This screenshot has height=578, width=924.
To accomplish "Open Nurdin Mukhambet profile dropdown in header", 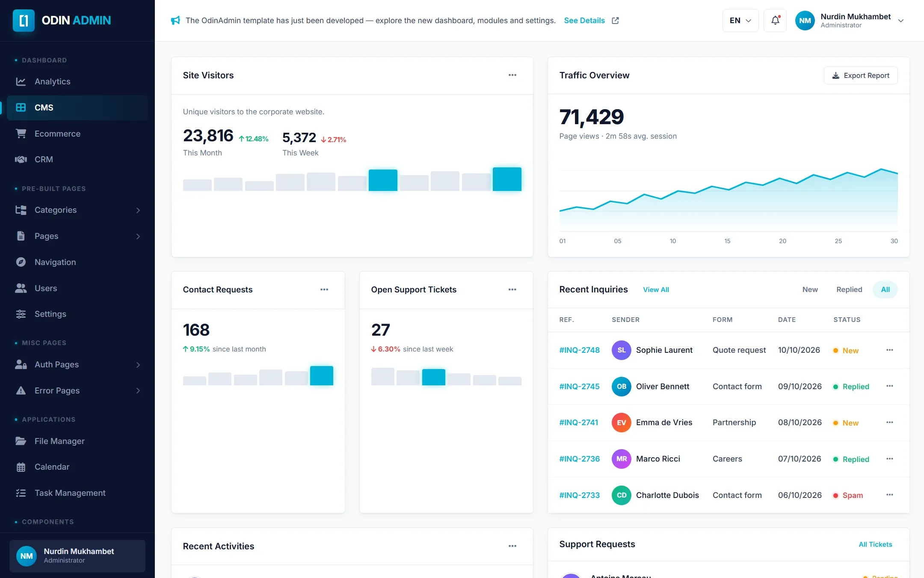I will [849, 20].
